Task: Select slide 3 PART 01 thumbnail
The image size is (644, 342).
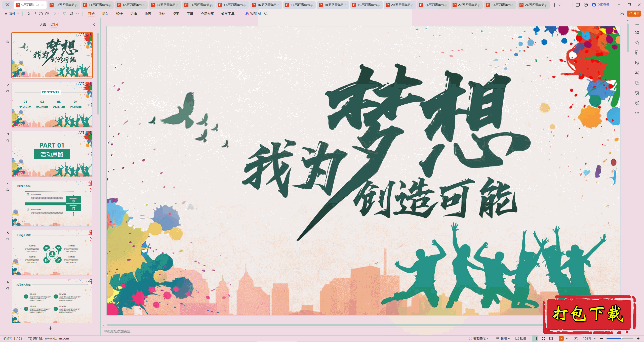Action: pos(52,154)
